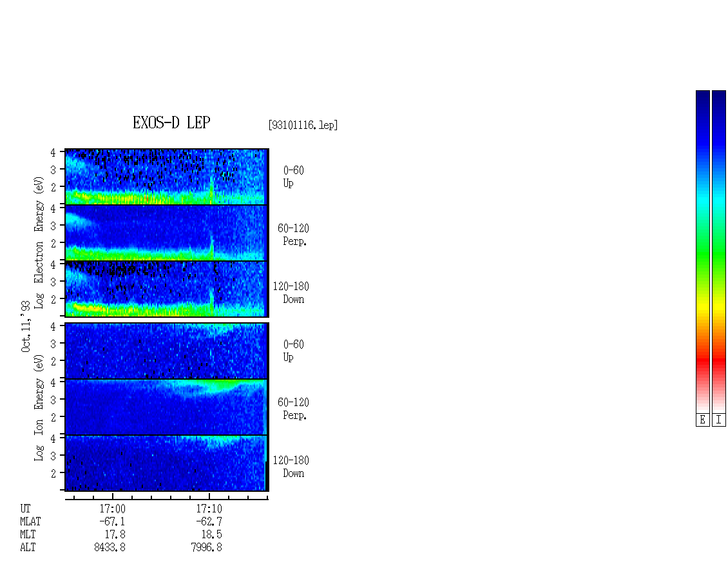Click the ALT row label
Image resolution: width=728 pixels, height=564 pixels.
(x=28, y=547)
